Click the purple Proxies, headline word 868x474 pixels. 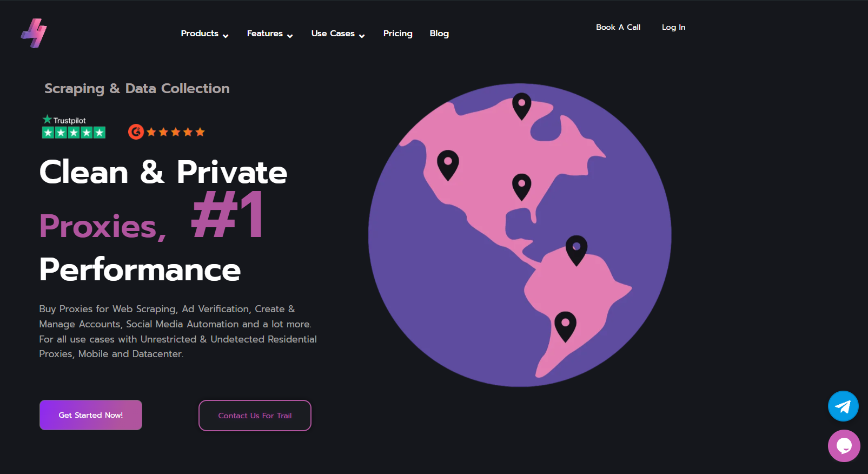(x=103, y=226)
